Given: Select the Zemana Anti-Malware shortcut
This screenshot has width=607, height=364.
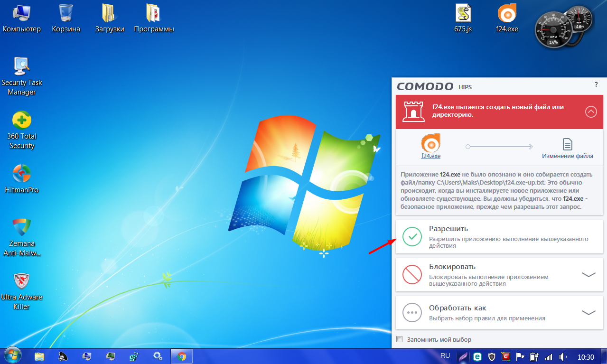Looking at the screenshot, I should tap(22, 237).
